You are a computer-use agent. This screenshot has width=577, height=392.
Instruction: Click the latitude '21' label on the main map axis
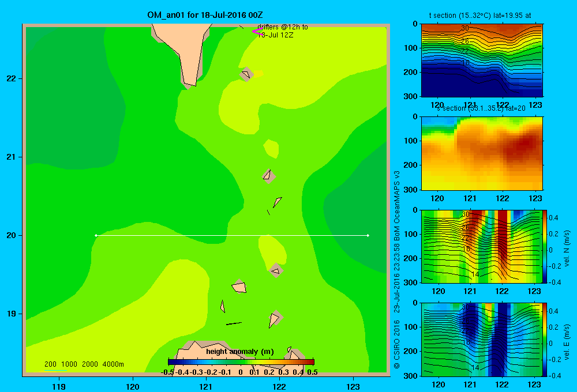pos(12,157)
